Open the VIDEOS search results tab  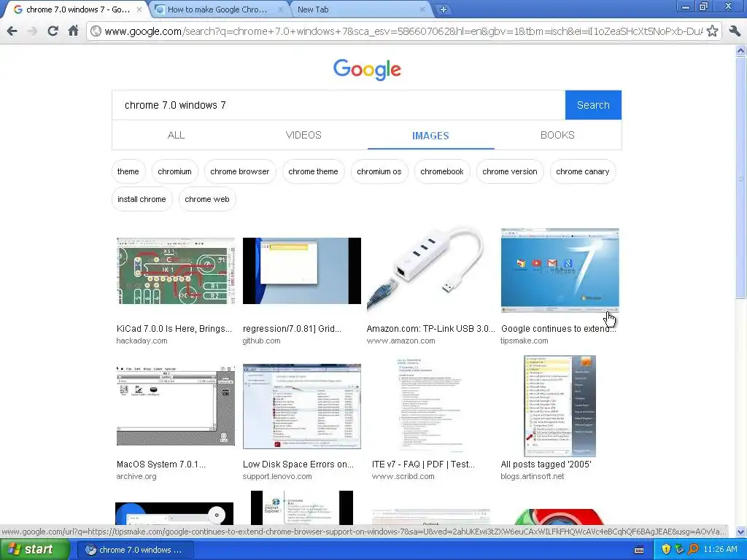(x=303, y=135)
